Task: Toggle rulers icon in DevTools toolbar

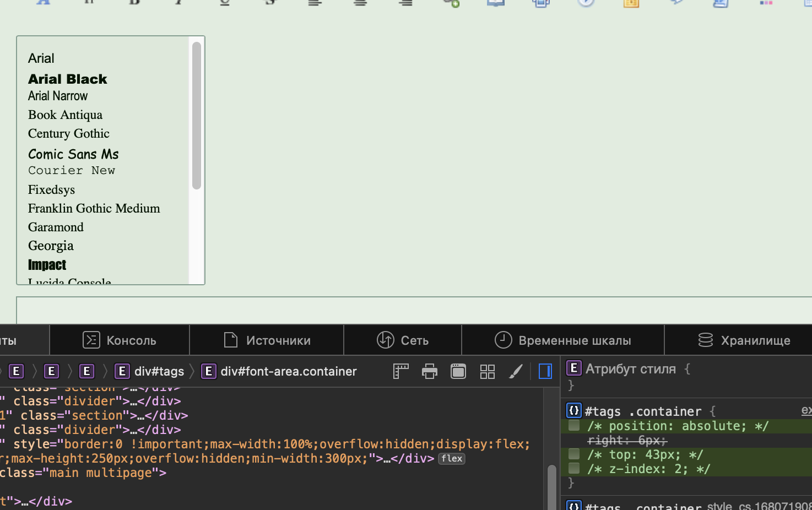Action: pyautogui.click(x=400, y=372)
